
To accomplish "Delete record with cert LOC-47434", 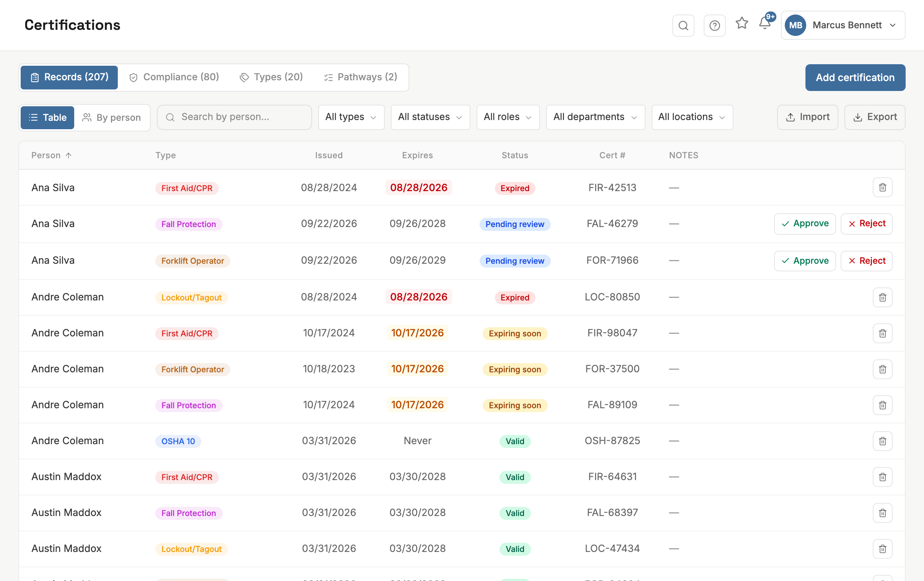I will tap(882, 549).
